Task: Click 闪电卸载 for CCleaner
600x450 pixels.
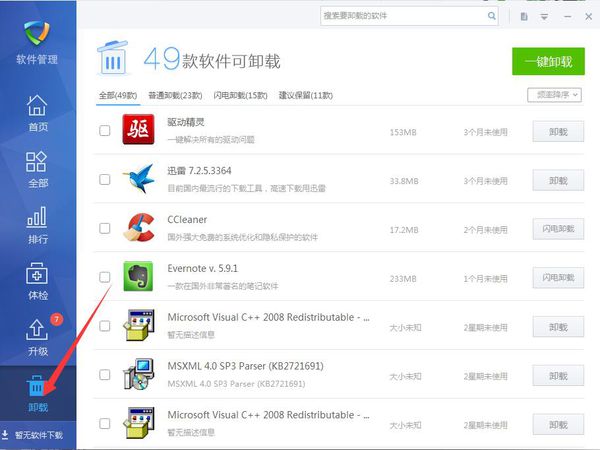Action: 558,229
